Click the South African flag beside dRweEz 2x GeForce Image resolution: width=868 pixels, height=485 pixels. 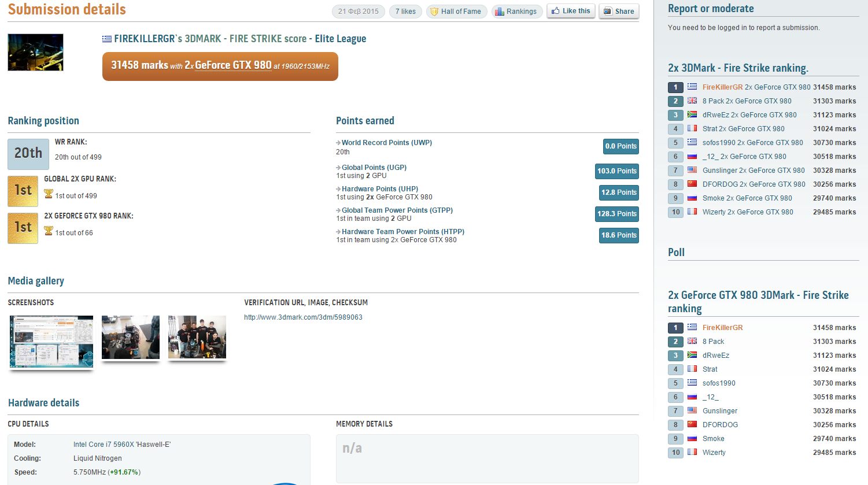click(692, 114)
